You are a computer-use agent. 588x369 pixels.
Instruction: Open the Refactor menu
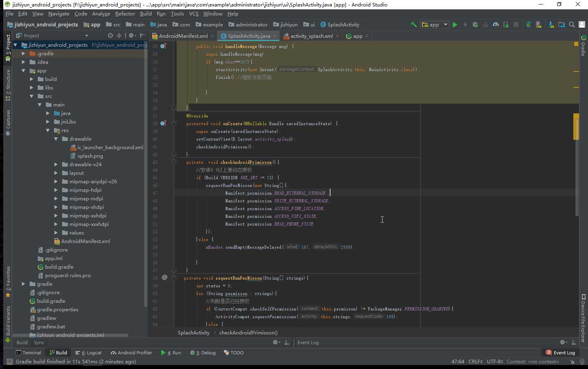click(x=125, y=13)
